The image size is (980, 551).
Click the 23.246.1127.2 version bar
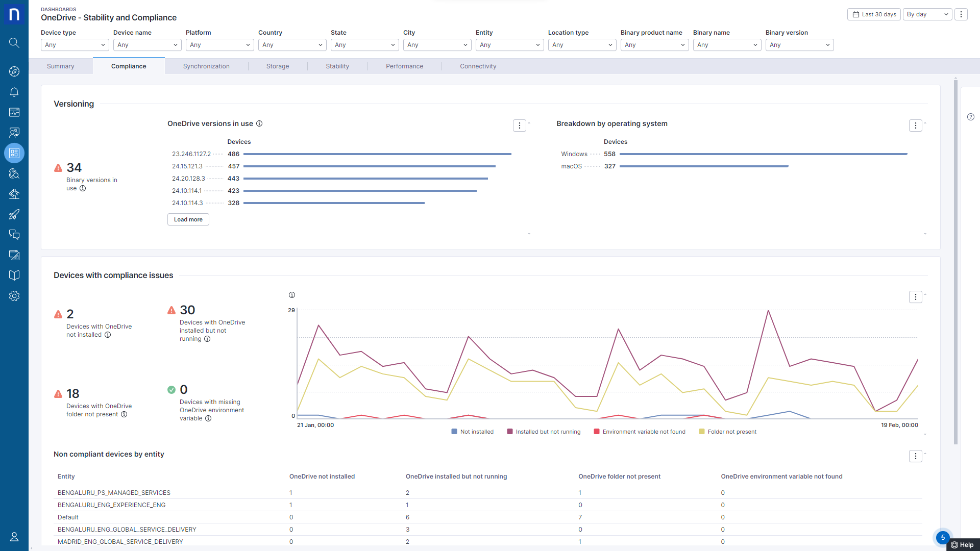[377, 154]
